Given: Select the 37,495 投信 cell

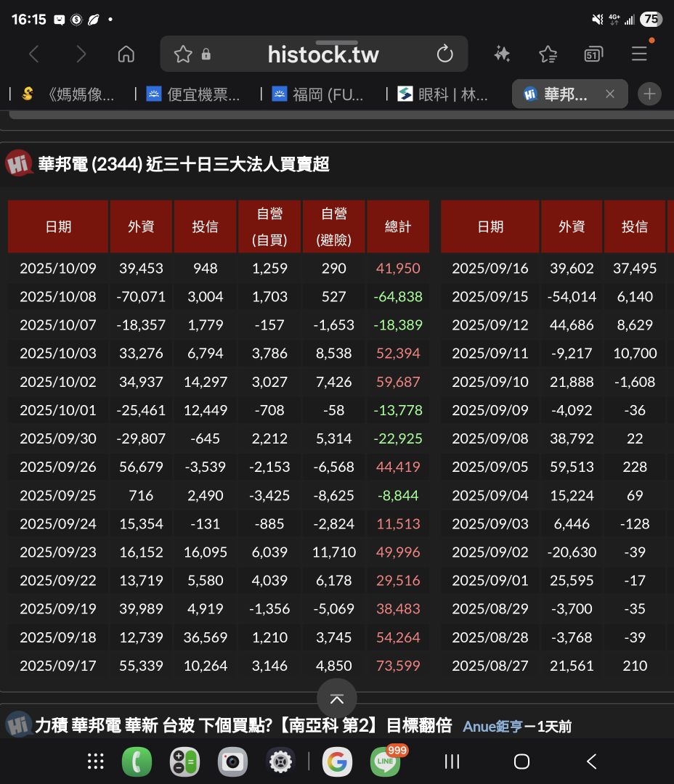Looking at the screenshot, I should coord(635,269).
